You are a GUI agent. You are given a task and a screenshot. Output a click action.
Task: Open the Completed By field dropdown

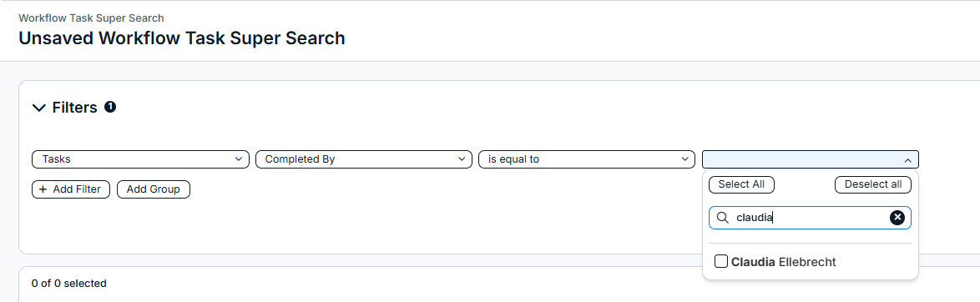point(364,159)
